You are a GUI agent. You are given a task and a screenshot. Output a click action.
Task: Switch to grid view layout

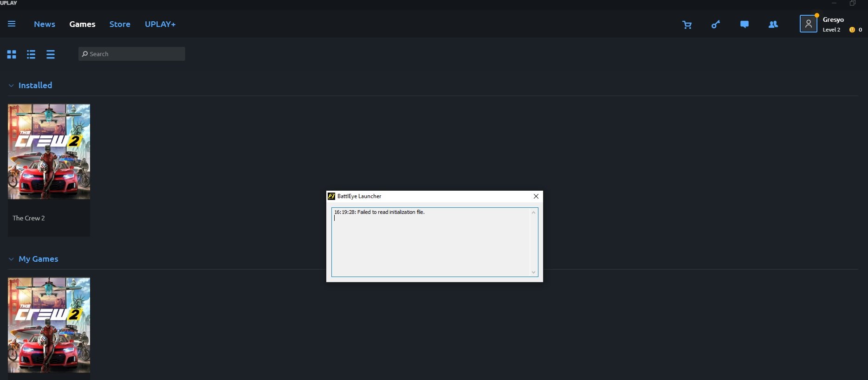coord(12,54)
